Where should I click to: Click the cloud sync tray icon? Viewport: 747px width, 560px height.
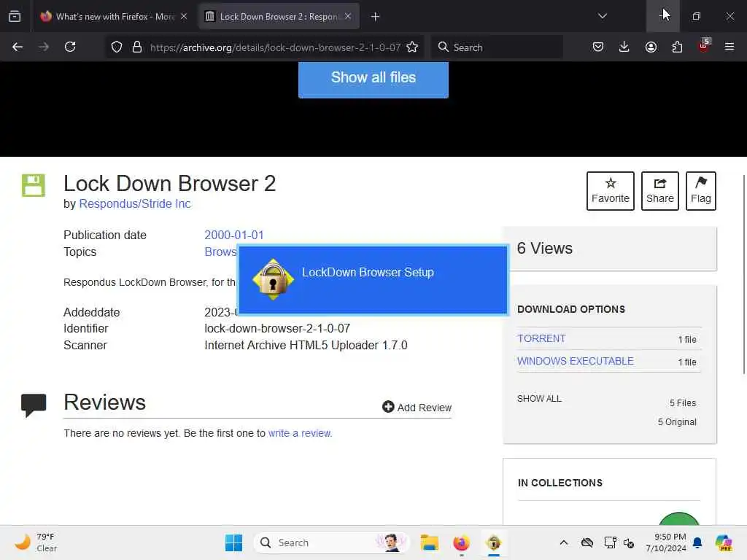coord(587,542)
